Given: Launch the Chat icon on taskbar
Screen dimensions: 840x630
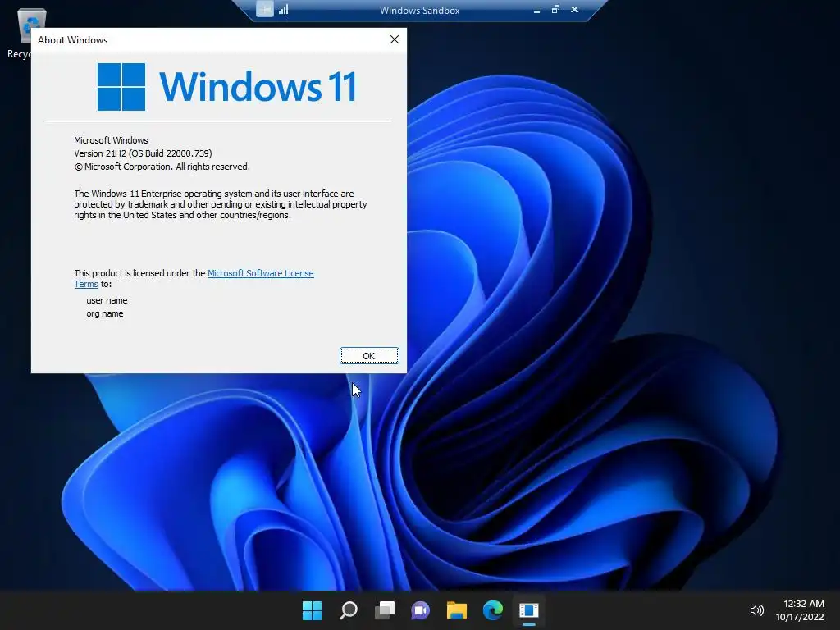Looking at the screenshot, I should coord(421,610).
